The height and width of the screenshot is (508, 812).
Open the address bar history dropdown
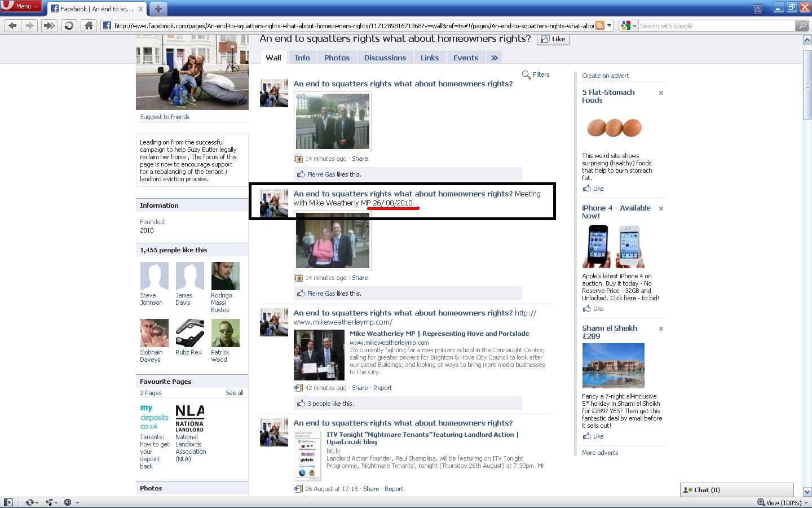tap(610, 25)
